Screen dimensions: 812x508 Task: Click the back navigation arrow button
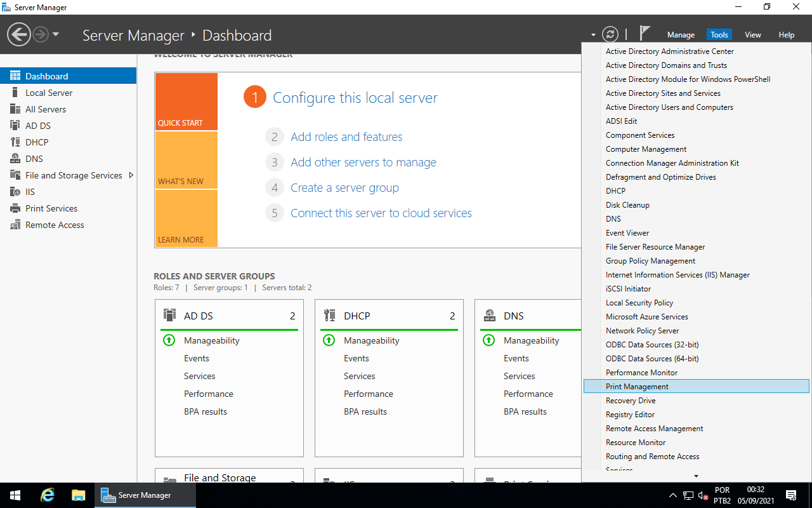pyautogui.click(x=19, y=34)
